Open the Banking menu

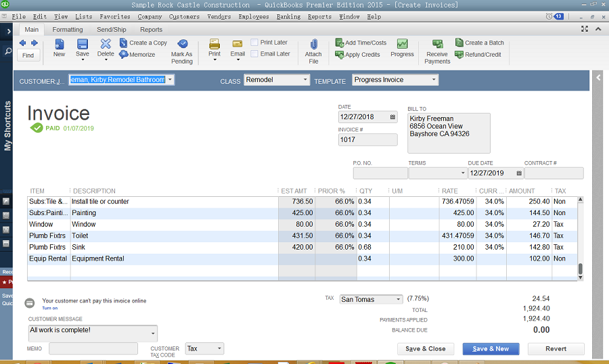[x=288, y=17]
